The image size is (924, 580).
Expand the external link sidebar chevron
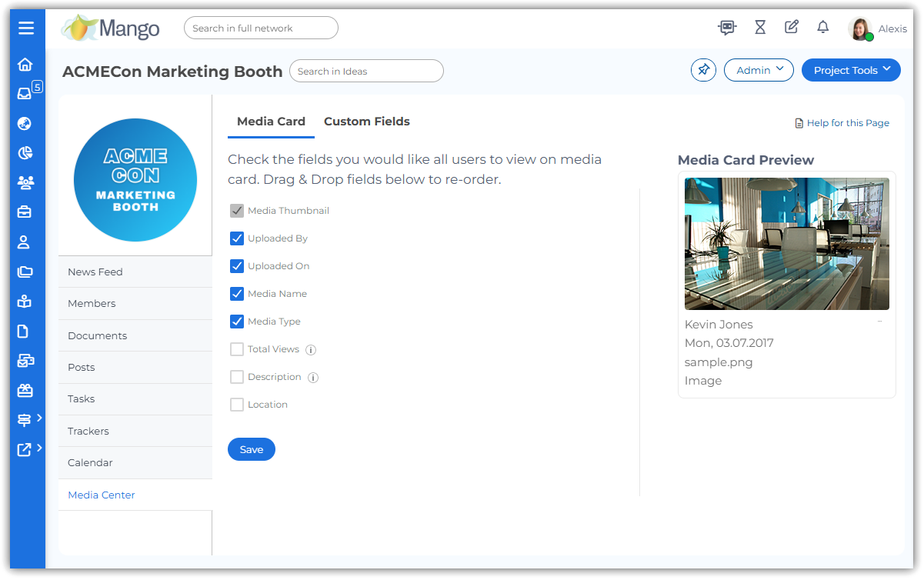(x=39, y=448)
